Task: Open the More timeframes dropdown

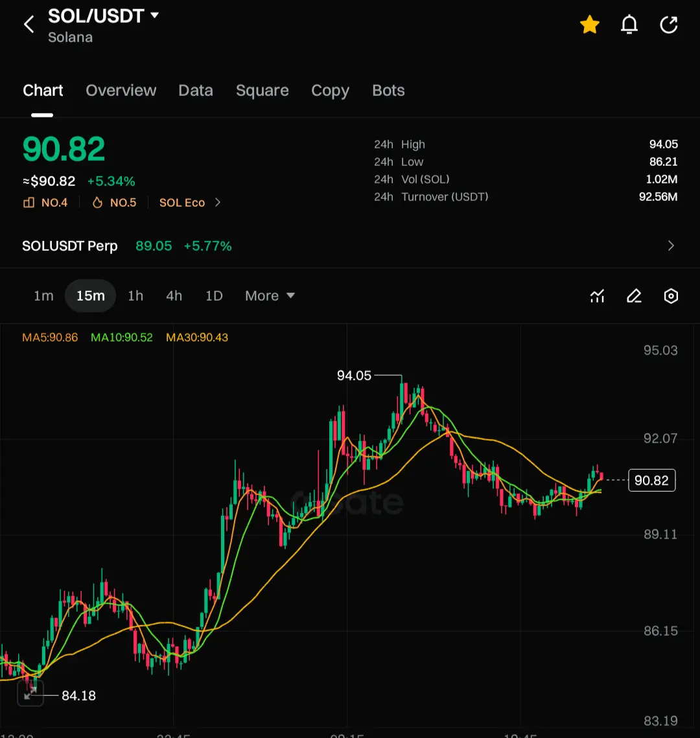Action: click(270, 296)
